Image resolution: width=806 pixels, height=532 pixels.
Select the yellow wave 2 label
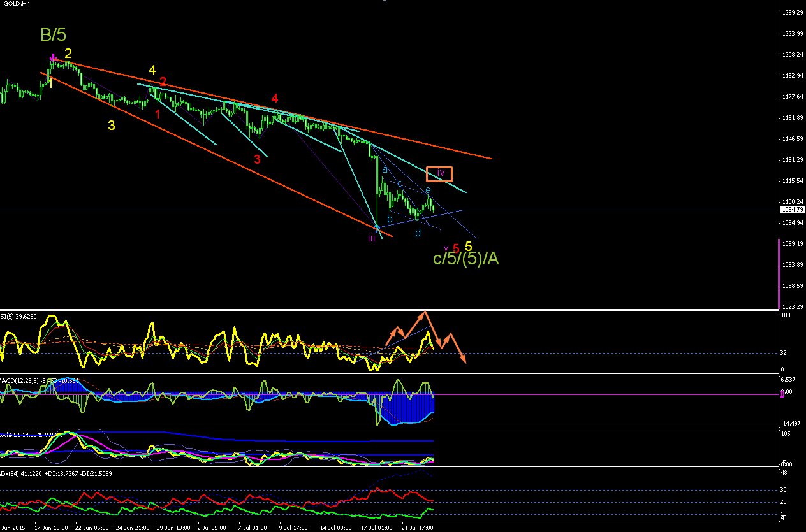point(68,54)
